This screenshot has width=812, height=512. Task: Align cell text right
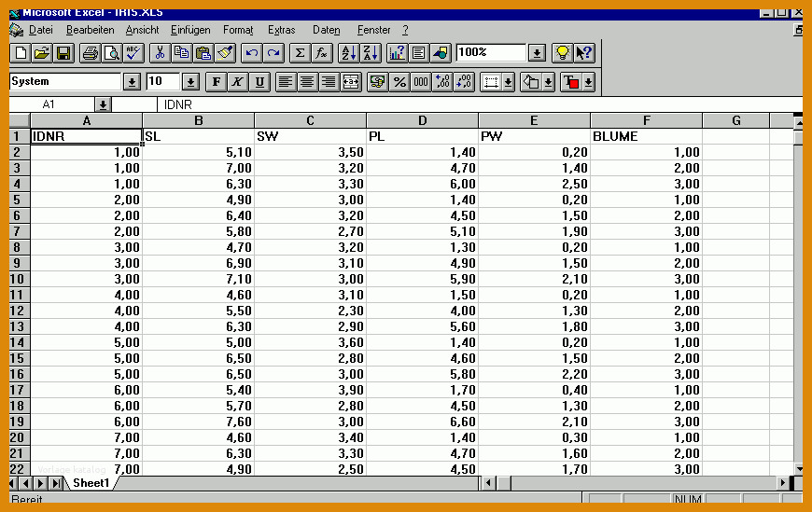click(x=329, y=82)
